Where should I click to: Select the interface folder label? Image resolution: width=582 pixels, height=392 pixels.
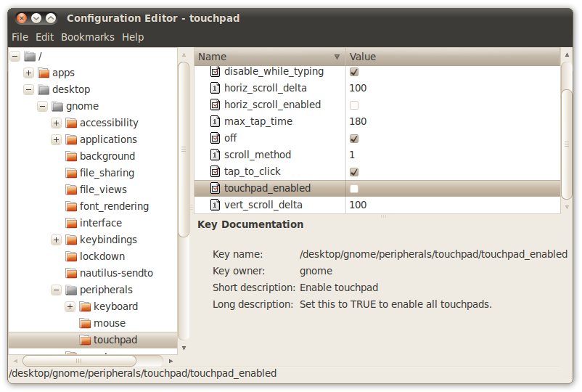coord(101,223)
